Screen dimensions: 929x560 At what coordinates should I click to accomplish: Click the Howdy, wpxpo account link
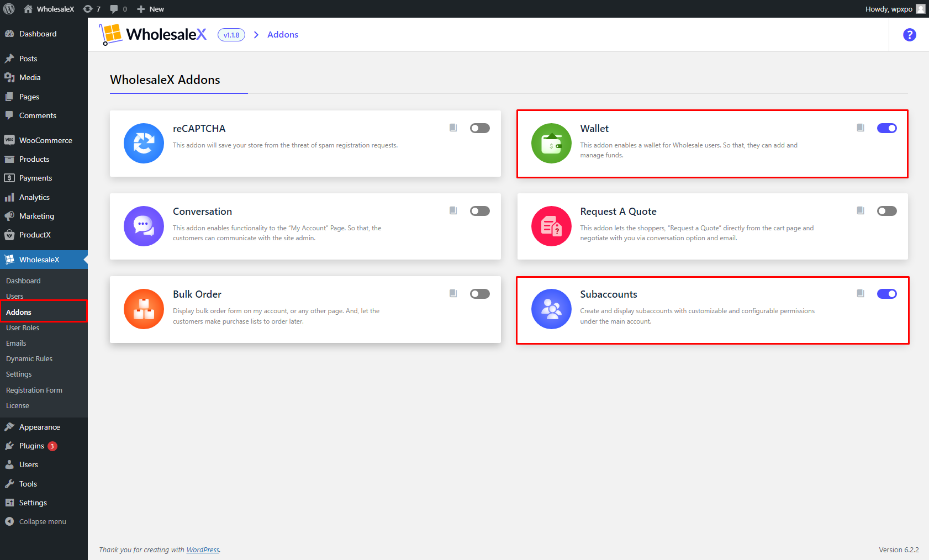pyautogui.click(x=889, y=9)
